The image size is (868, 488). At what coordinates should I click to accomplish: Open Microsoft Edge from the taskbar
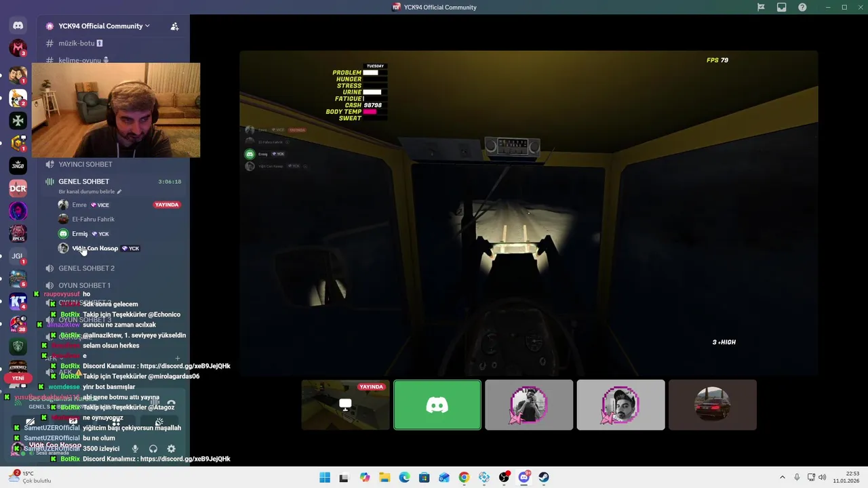click(404, 477)
